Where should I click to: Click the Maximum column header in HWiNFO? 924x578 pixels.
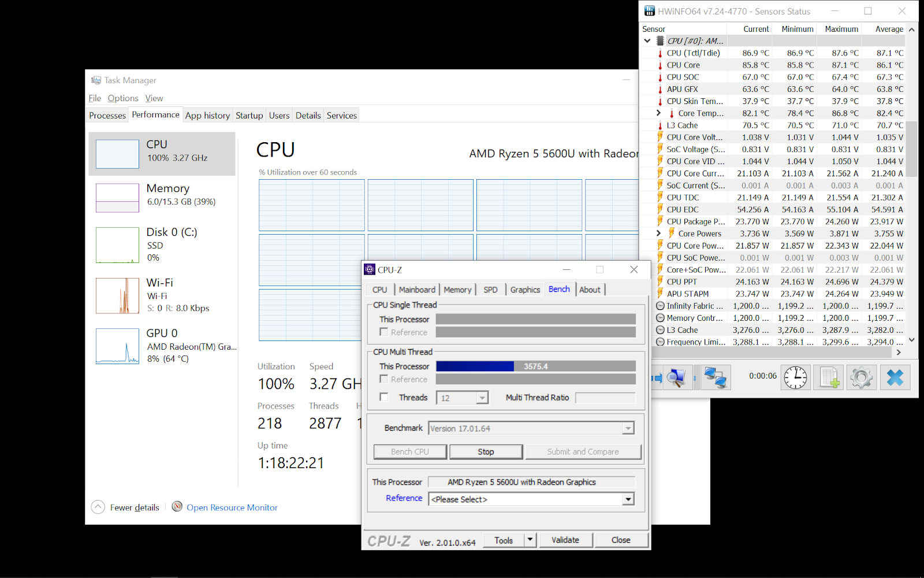pyautogui.click(x=841, y=29)
